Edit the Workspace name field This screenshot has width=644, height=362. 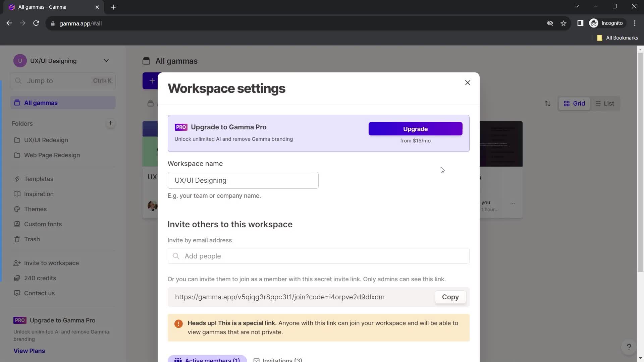click(243, 180)
